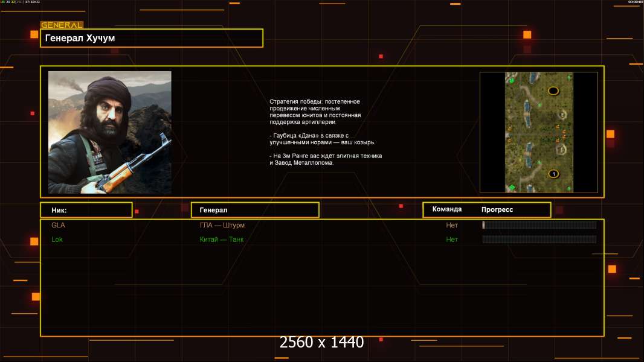Open the battlefield map preview
Screen dimensions: 644x362
(x=539, y=132)
